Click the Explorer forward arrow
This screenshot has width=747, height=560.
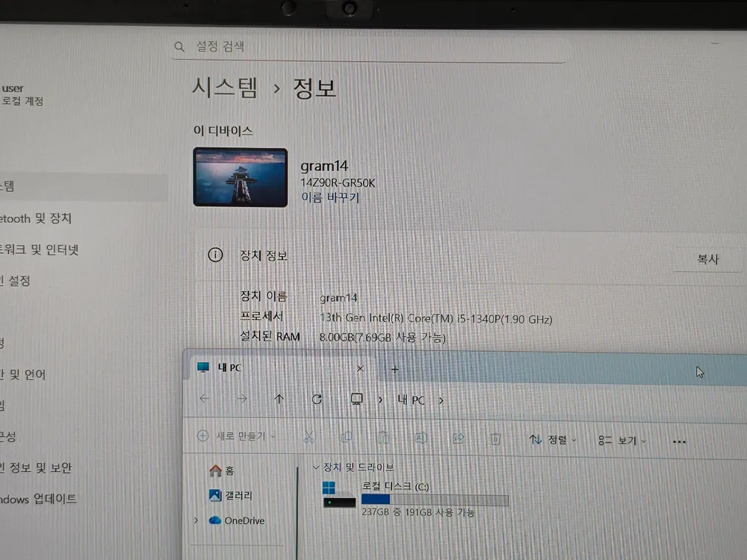tap(242, 399)
